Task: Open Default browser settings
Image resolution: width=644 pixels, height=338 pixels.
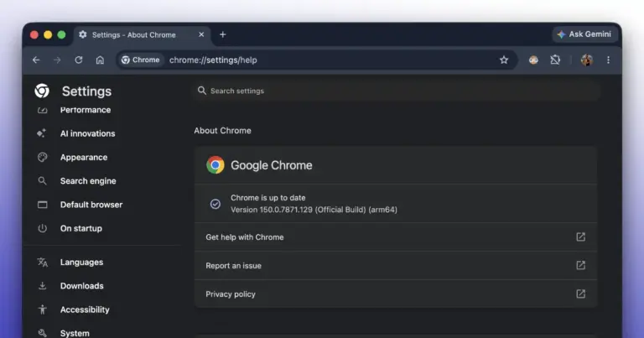Action: point(91,205)
